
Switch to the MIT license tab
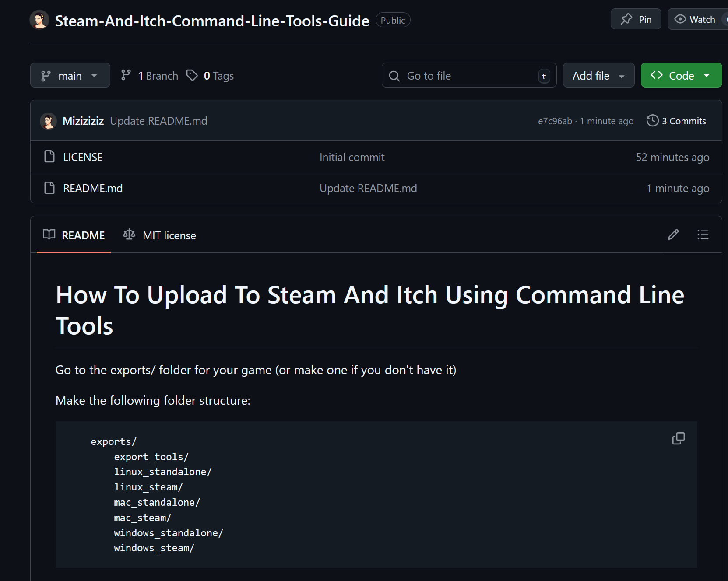click(x=160, y=235)
